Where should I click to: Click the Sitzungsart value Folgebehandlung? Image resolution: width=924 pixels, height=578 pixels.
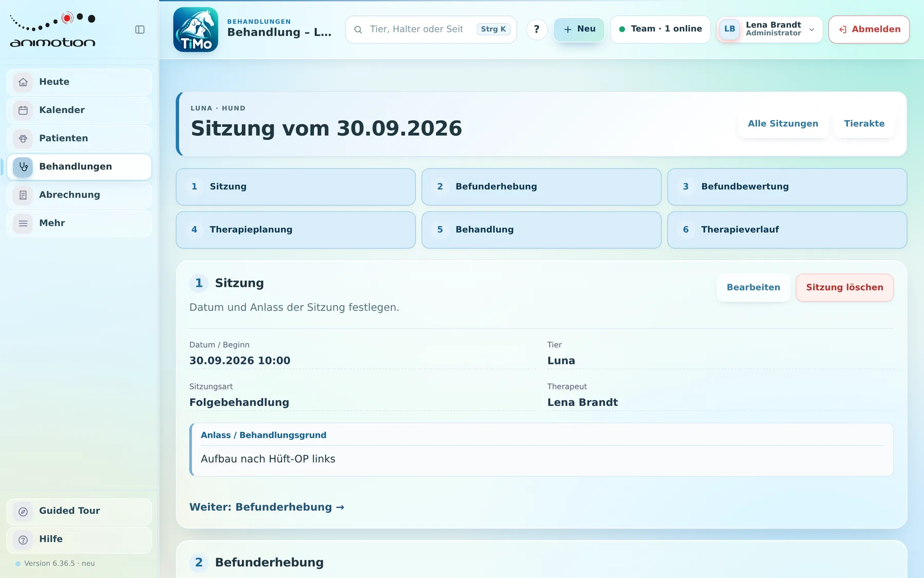239,403
